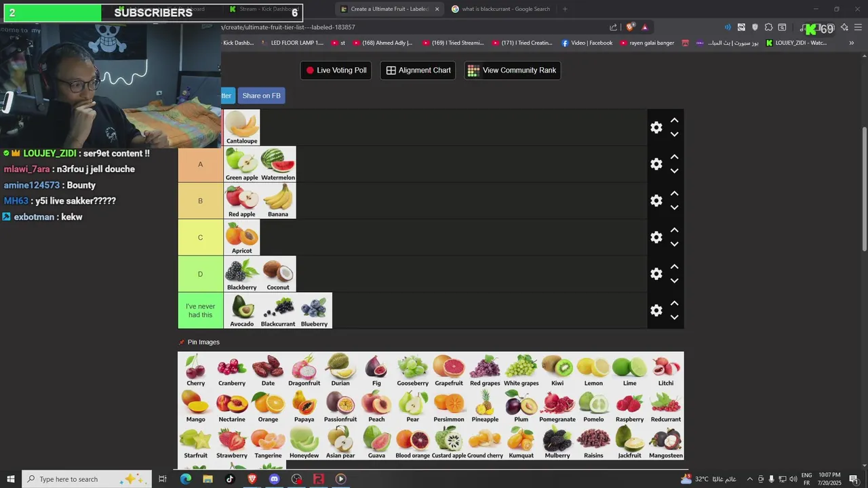Image resolution: width=868 pixels, height=488 pixels.
Task: Move tier A row up with arrow
Action: click(x=674, y=157)
